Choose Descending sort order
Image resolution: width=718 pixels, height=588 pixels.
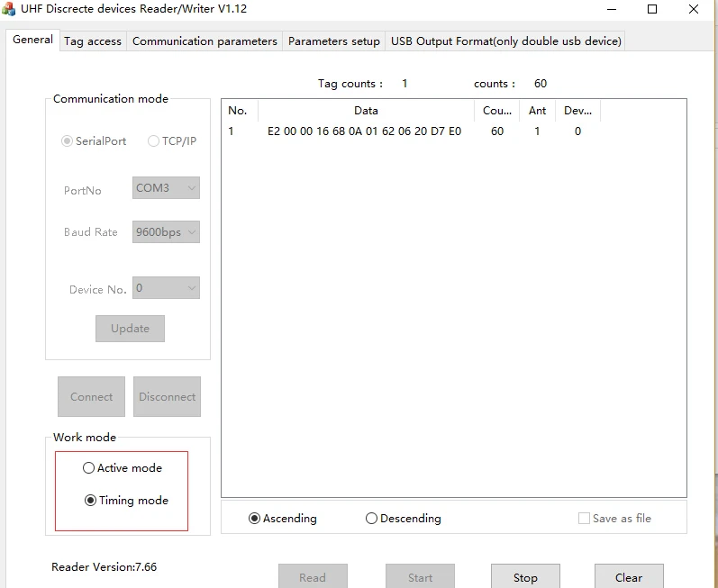pyautogui.click(x=404, y=518)
